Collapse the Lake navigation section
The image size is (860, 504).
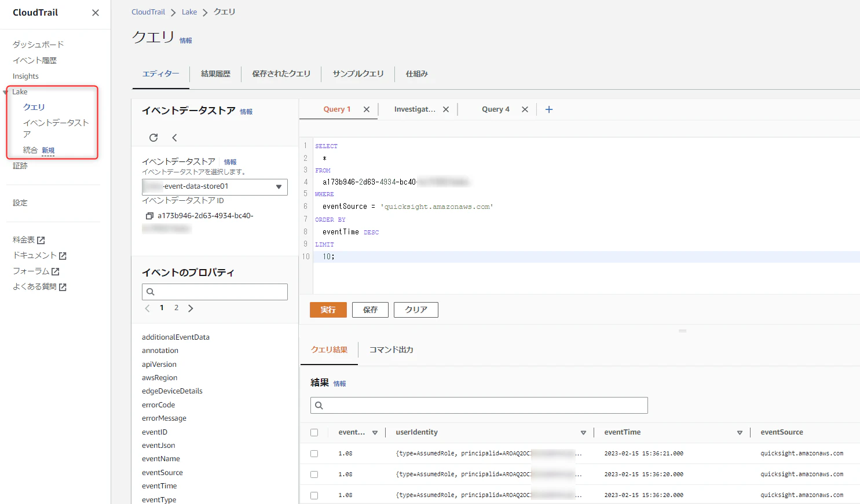[6, 92]
